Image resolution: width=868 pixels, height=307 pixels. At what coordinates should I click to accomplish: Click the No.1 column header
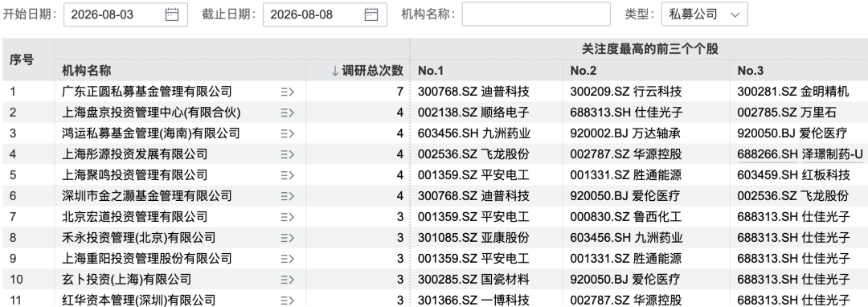[x=431, y=71]
